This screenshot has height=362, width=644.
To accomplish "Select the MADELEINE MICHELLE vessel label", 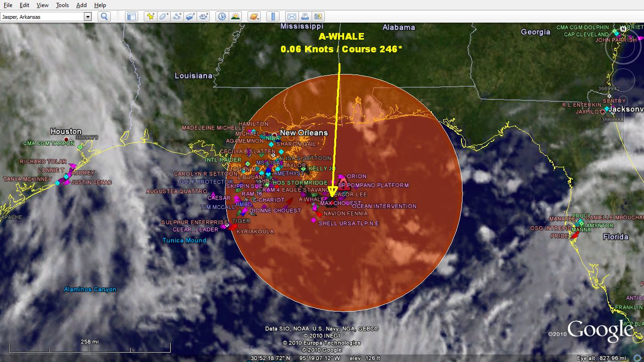I will 214,128.
